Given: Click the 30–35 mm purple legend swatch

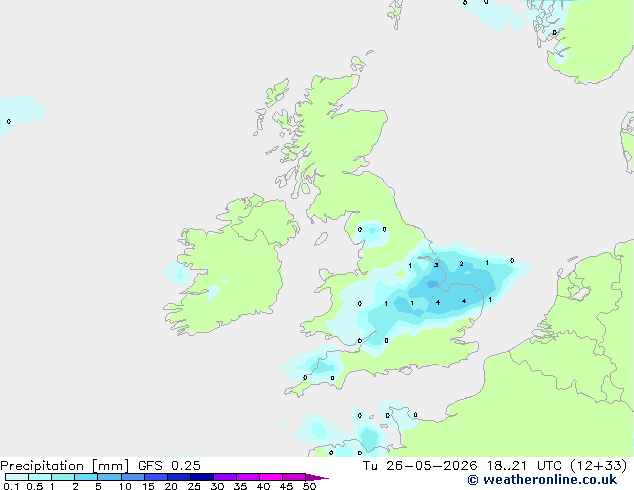Looking at the screenshot, I should click(225, 477).
